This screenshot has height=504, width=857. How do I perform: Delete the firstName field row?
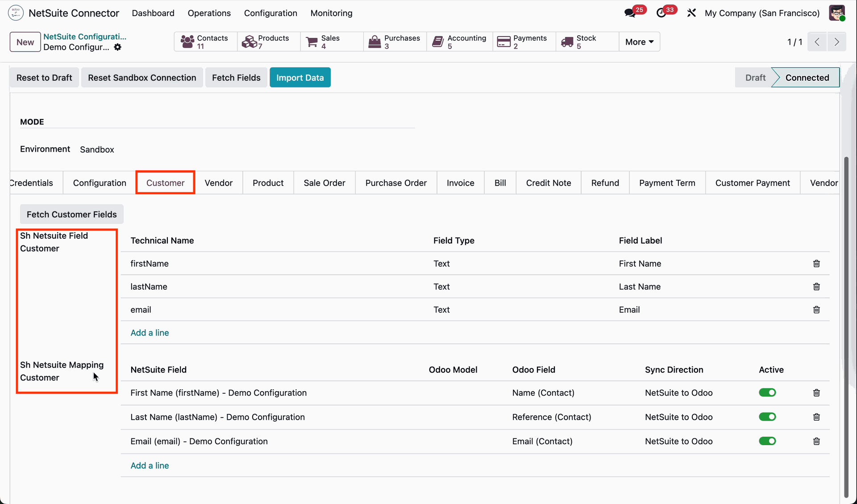click(816, 264)
